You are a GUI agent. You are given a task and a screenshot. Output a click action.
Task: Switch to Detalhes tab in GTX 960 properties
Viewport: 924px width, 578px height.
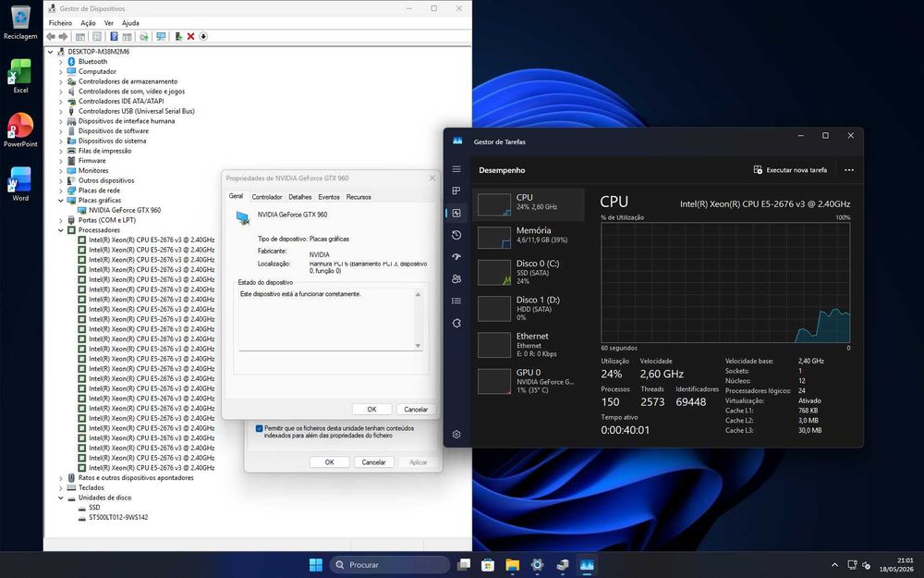click(300, 197)
